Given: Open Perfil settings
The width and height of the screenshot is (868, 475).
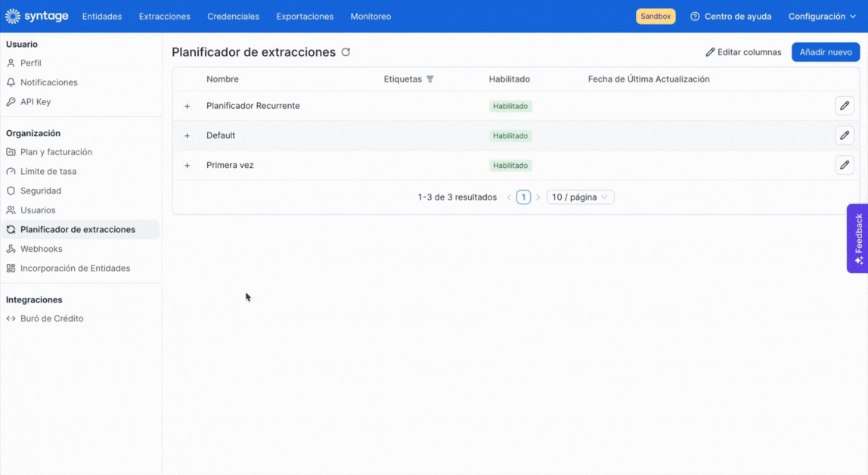Looking at the screenshot, I should tap(31, 63).
